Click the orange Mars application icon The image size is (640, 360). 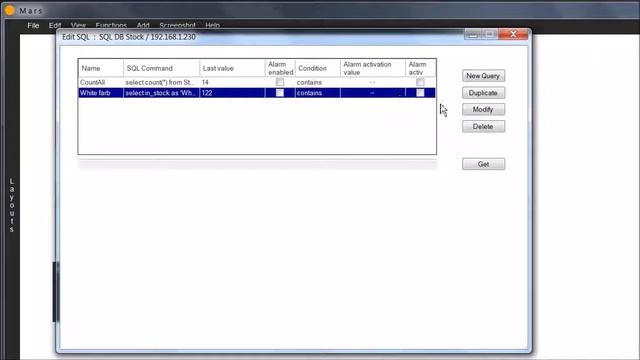[x=9, y=10]
